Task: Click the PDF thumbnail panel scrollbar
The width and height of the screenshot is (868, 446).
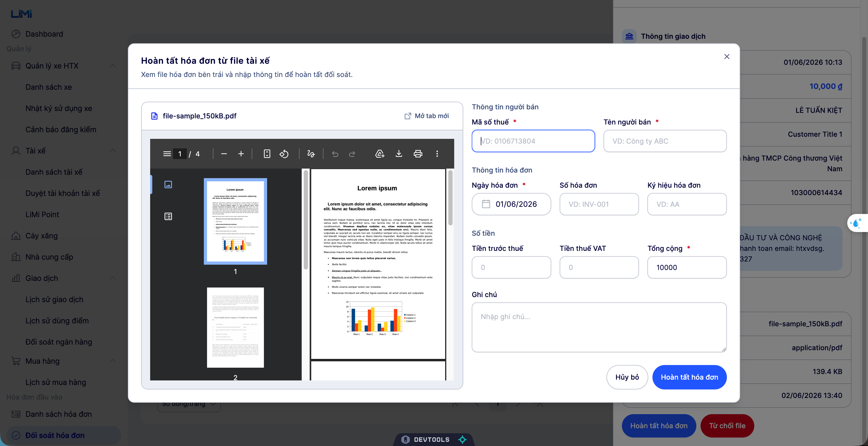Action: tap(306, 220)
